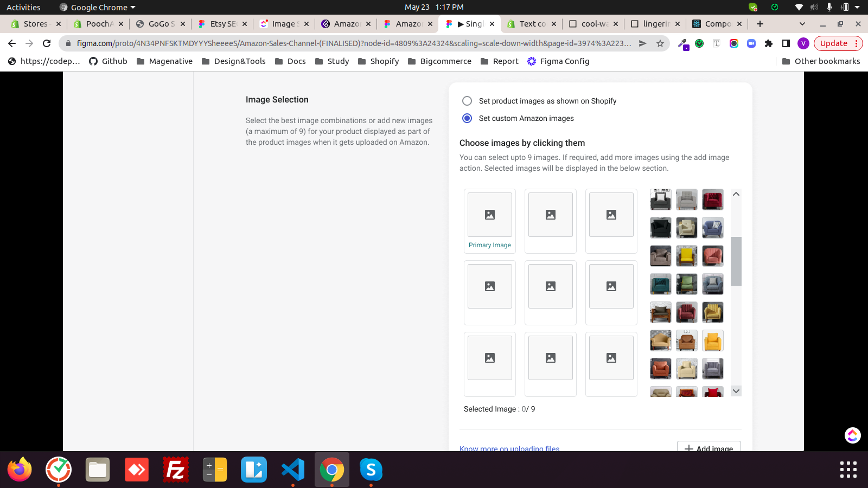Open the Chrome extensions puzzle icon
Screen dimensions: 868x488
(x=768, y=43)
